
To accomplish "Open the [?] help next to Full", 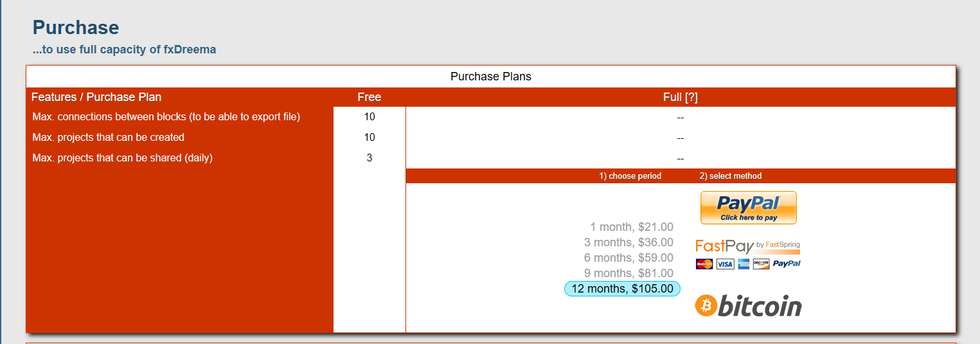I will (691, 97).
